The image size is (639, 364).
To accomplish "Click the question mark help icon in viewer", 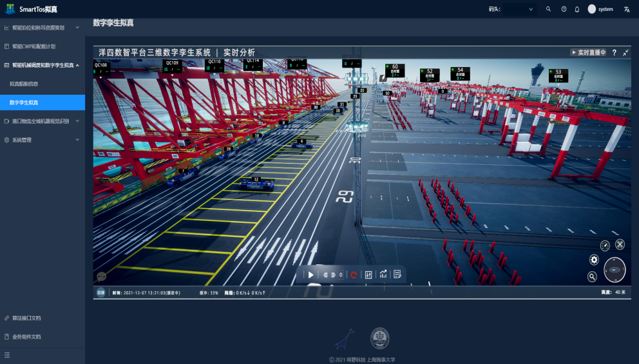I will (x=614, y=53).
